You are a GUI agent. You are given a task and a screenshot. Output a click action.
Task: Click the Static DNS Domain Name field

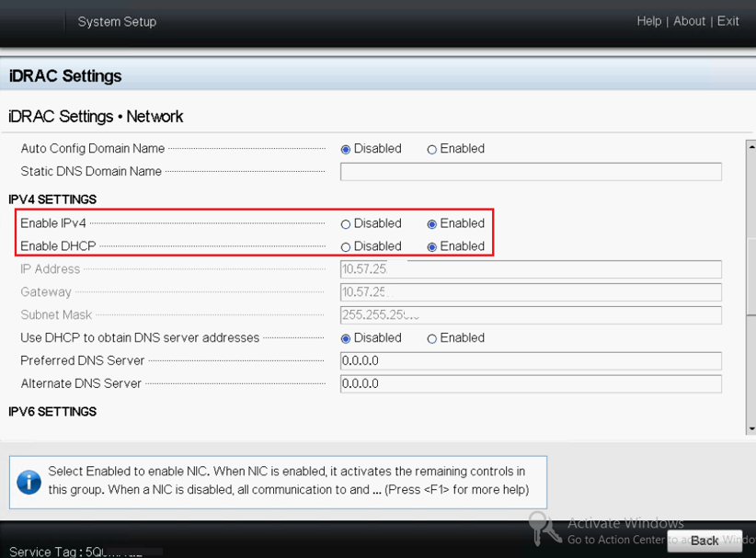pyautogui.click(x=531, y=172)
